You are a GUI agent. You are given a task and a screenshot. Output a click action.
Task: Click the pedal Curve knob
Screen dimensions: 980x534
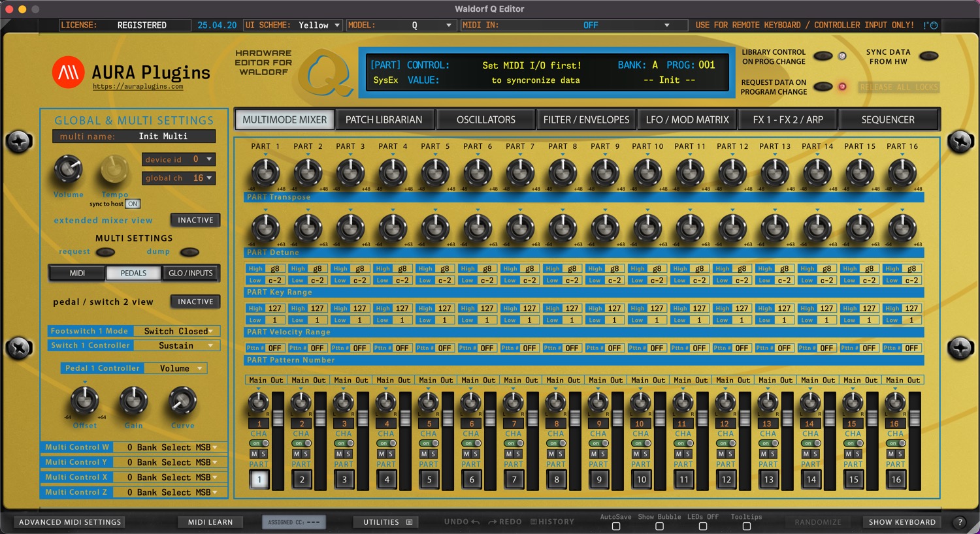click(182, 401)
